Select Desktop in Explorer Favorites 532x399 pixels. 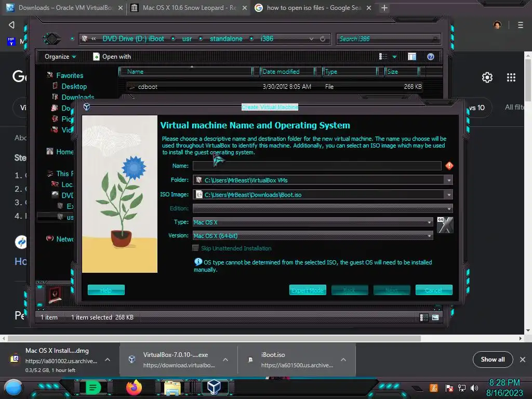[74, 86]
